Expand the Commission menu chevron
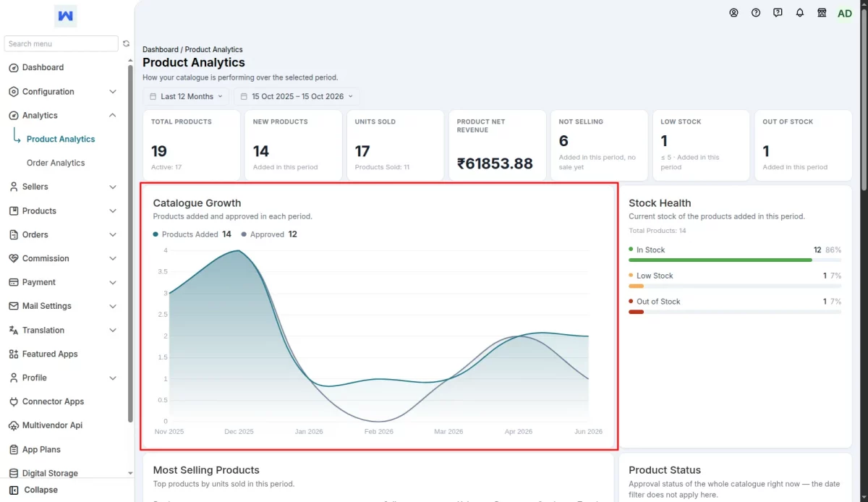The image size is (868, 502). 112,258
